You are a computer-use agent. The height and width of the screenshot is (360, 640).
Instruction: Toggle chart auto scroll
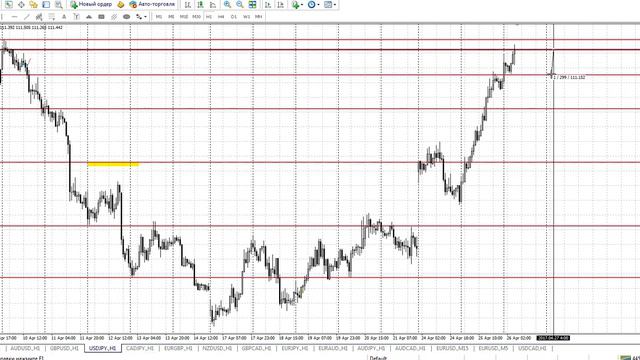point(268,4)
